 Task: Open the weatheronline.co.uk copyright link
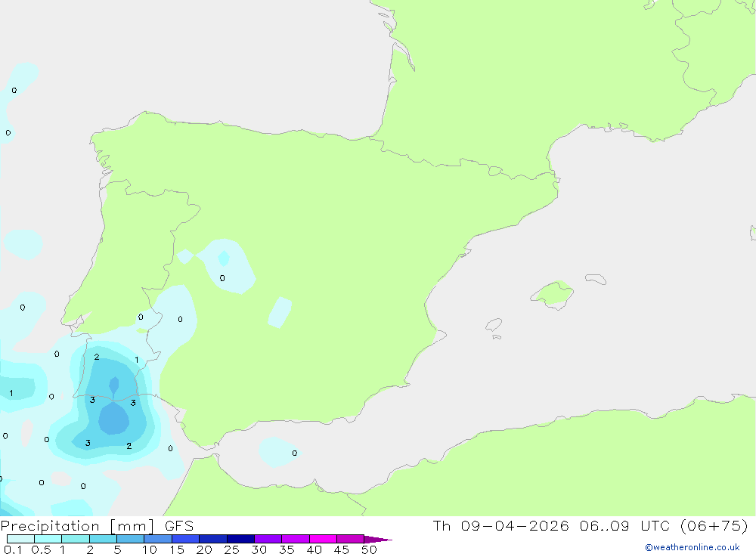click(x=692, y=547)
